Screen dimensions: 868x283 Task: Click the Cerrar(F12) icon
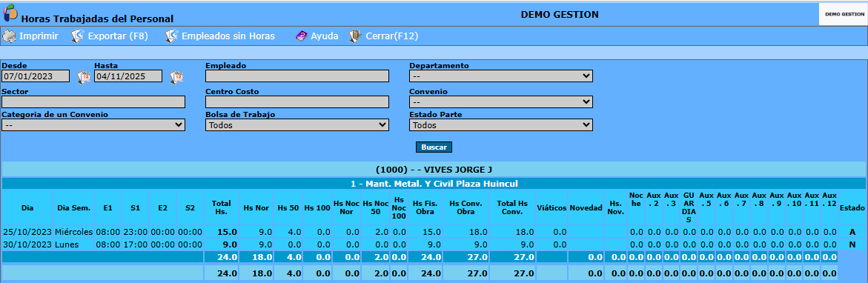pyautogui.click(x=355, y=36)
